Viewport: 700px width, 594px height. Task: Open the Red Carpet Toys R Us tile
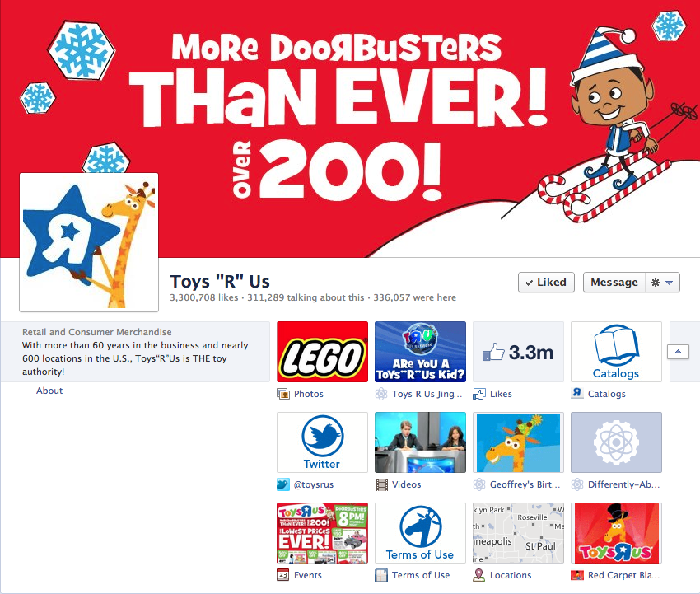pyautogui.click(x=616, y=533)
